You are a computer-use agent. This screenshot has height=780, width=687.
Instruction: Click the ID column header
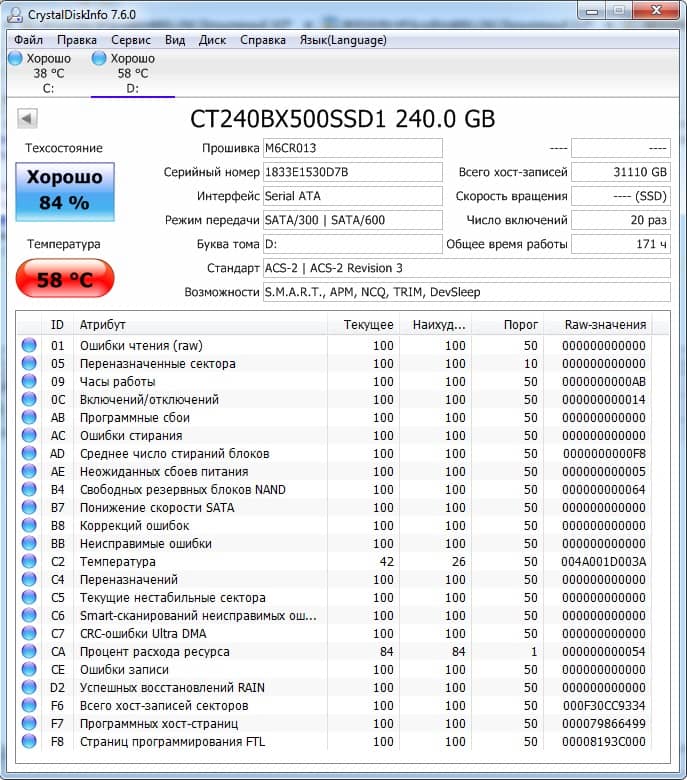[58, 324]
